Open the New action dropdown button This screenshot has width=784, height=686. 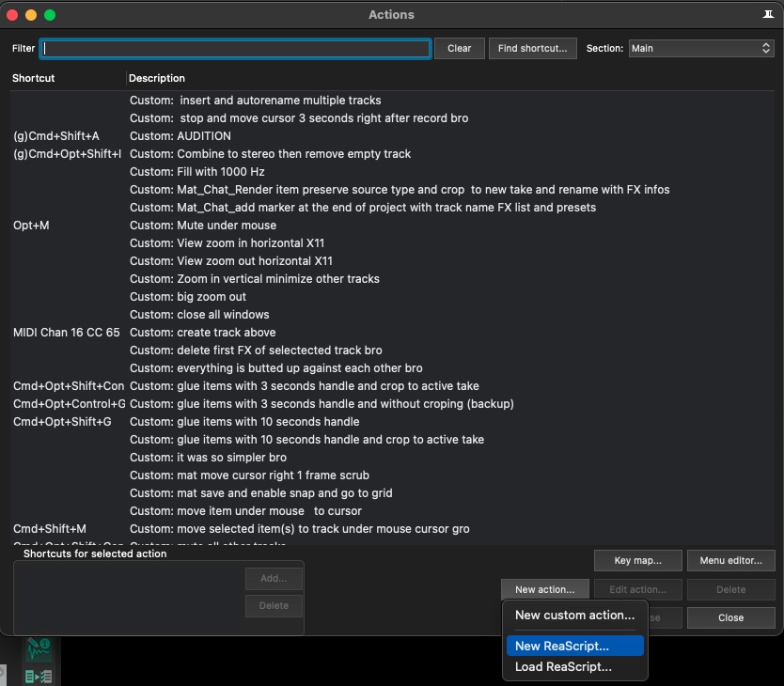click(x=544, y=589)
